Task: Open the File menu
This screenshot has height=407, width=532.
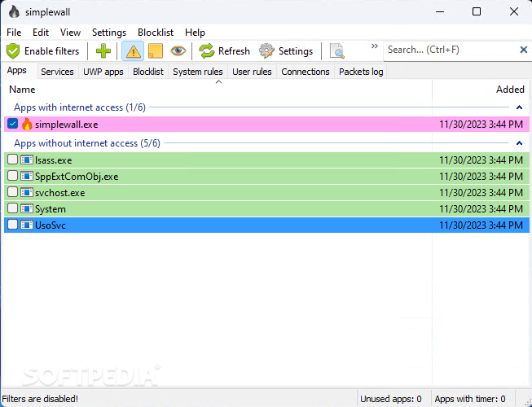Action: (x=14, y=33)
